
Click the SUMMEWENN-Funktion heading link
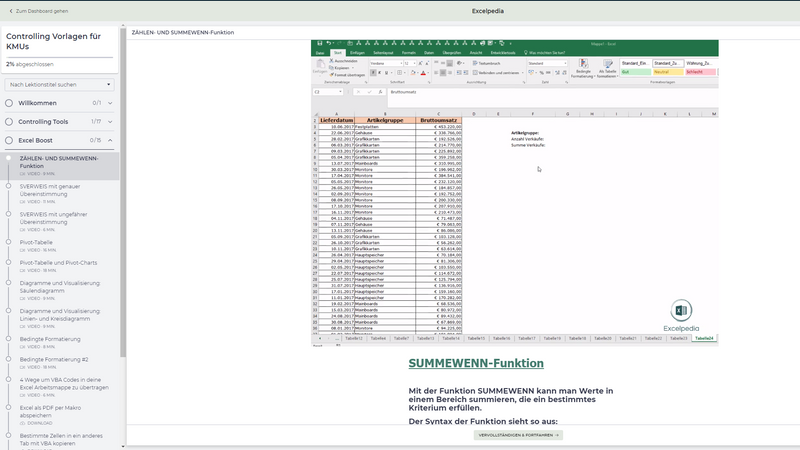[476, 363]
